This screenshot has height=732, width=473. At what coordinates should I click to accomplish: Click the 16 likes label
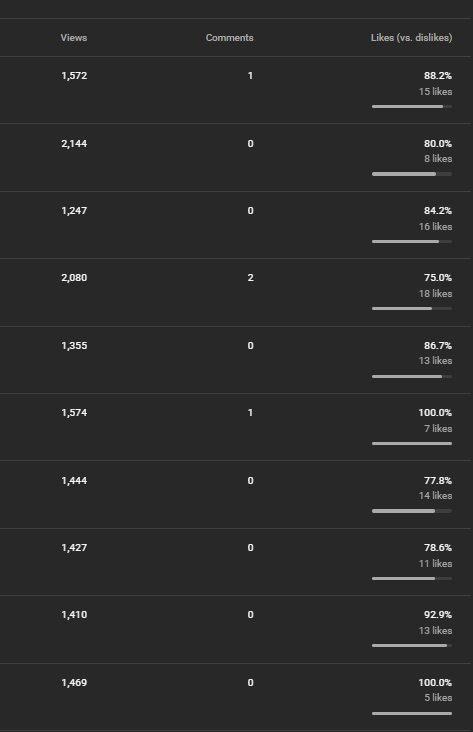pos(436,226)
